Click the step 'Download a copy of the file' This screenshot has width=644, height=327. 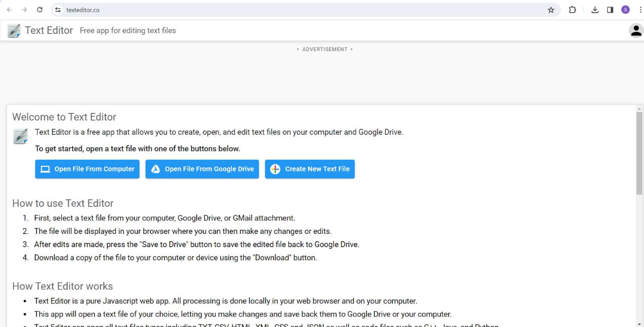pos(176,258)
